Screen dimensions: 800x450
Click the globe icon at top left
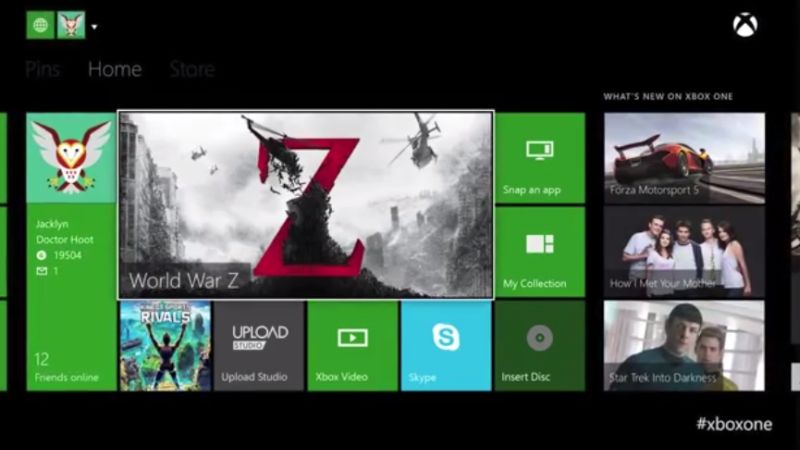tap(40, 25)
